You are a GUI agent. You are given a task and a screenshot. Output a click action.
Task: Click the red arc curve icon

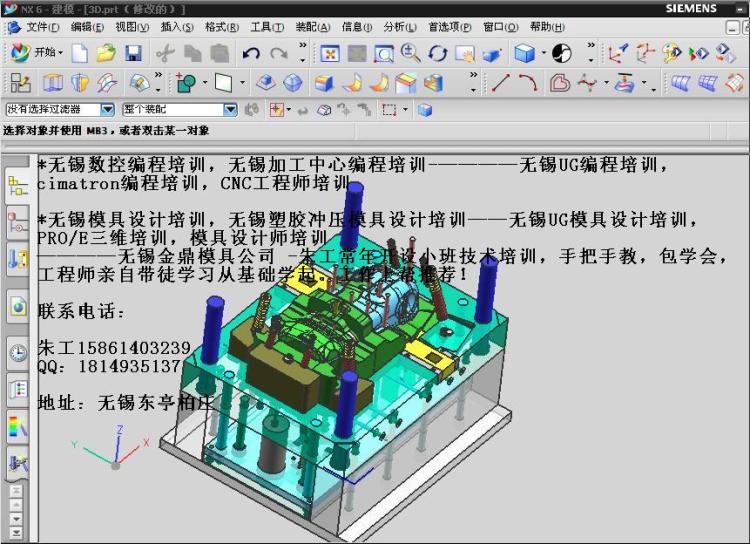click(528, 83)
